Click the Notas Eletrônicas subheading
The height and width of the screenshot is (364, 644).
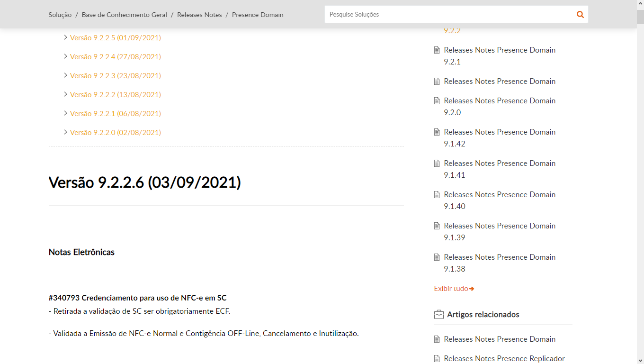click(81, 252)
